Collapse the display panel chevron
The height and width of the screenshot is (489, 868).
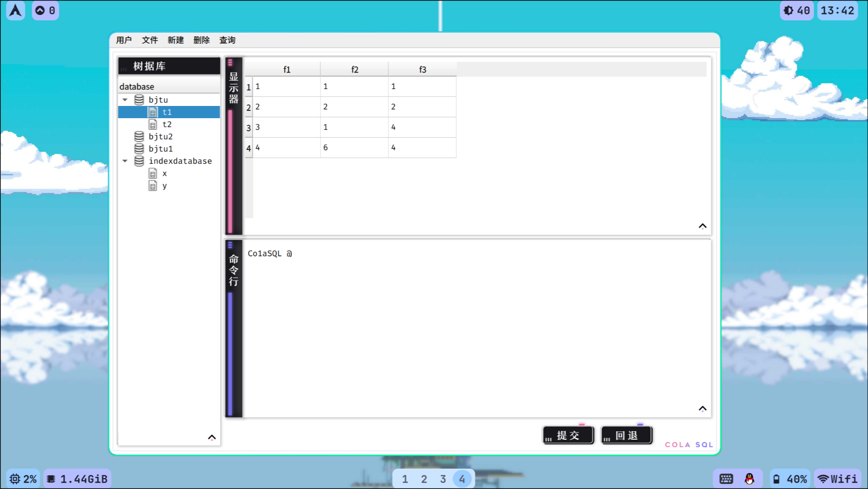(702, 226)
